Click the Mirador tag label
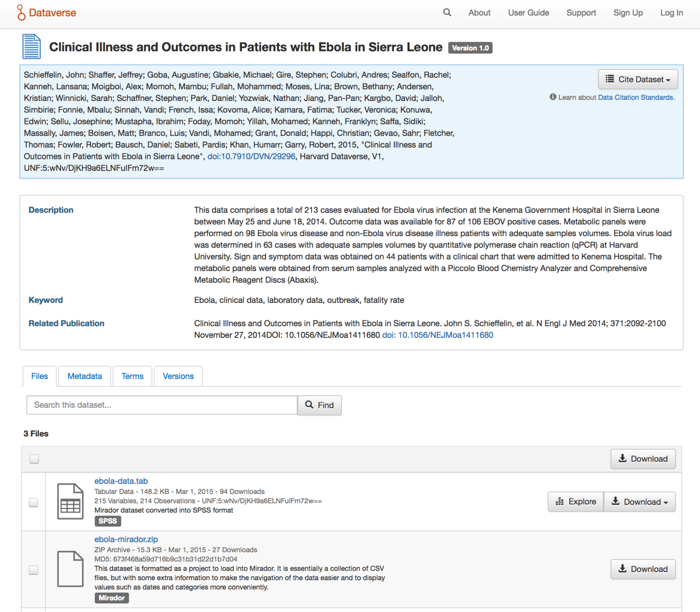This screenshot has height=612, width=700. click(112, 598)
